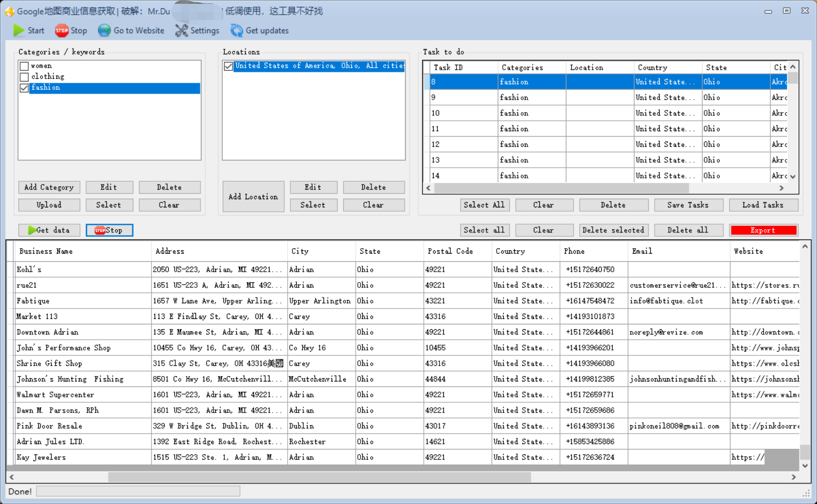Click the Postal Code column header
This screenshot has height=504, width=817.
457,251
